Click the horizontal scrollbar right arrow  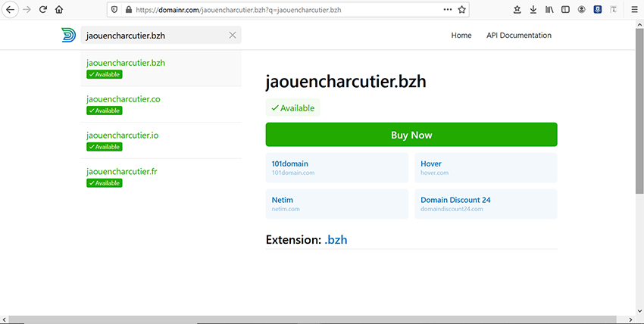[x=631, y=319]
